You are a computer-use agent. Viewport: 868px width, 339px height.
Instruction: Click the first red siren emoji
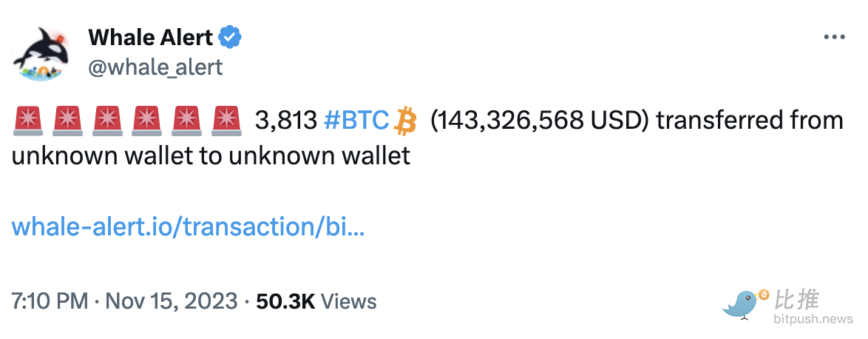tap(28, 120)
